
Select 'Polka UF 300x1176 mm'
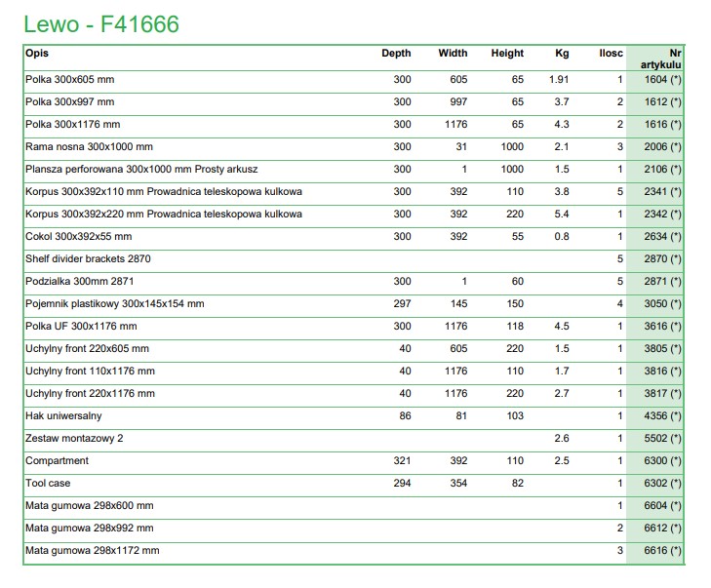tap(81, 327)
